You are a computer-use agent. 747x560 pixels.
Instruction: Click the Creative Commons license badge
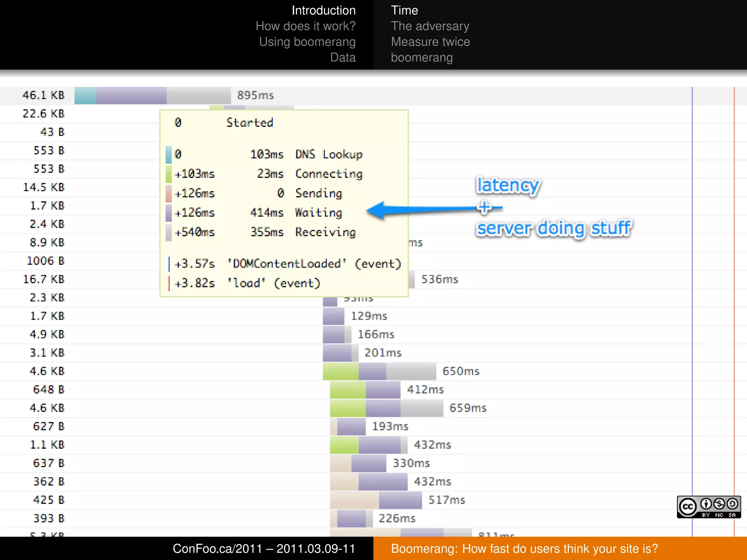(x=708, y=507)
